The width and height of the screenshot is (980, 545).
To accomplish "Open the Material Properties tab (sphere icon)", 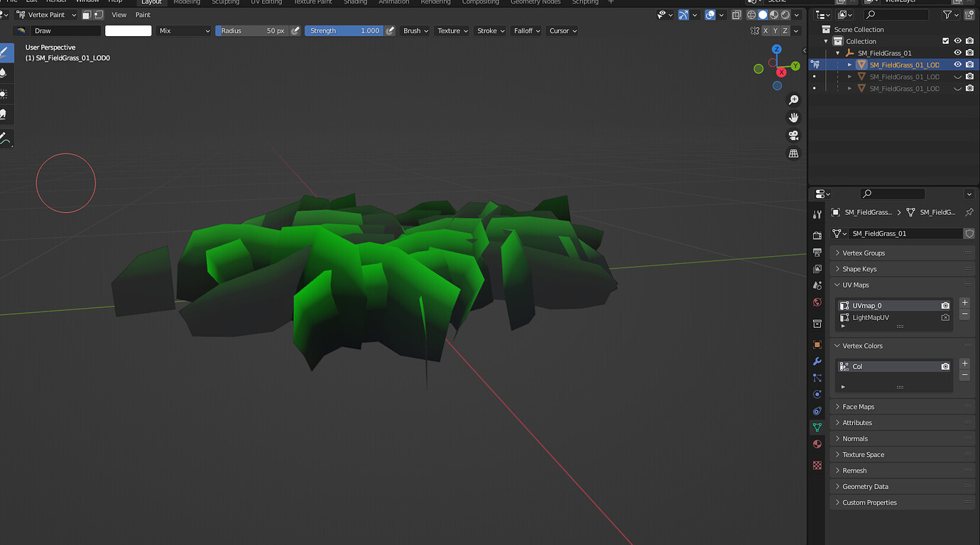I will (817, 444).
